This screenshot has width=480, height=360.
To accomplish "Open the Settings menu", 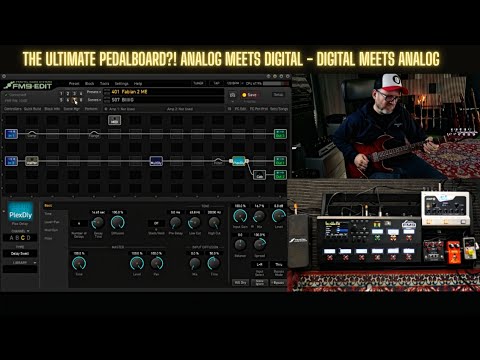I will click(x=122, y=84).
